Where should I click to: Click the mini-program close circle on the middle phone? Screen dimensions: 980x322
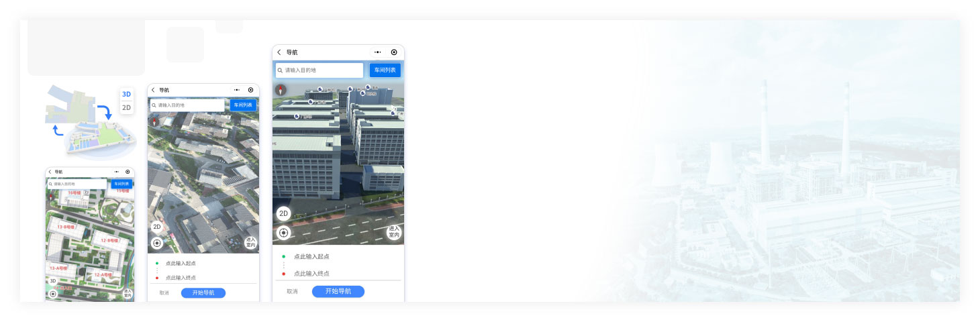click(250, 90)
